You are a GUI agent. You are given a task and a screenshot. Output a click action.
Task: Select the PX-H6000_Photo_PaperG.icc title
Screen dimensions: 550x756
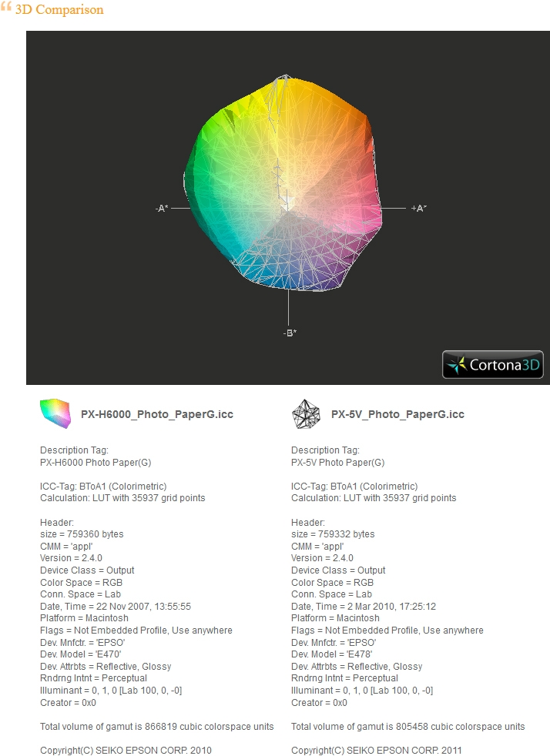coord(157,414)
